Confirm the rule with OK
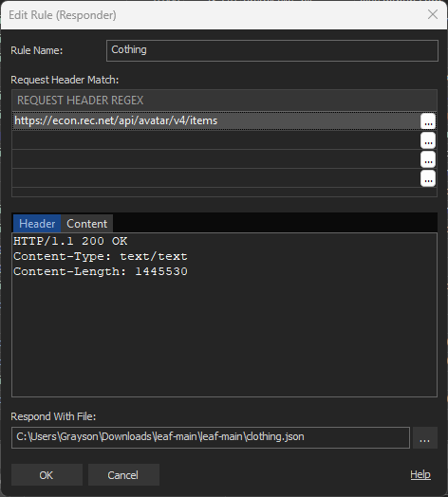Screen dimensions: 448x497 coord(47,475)
